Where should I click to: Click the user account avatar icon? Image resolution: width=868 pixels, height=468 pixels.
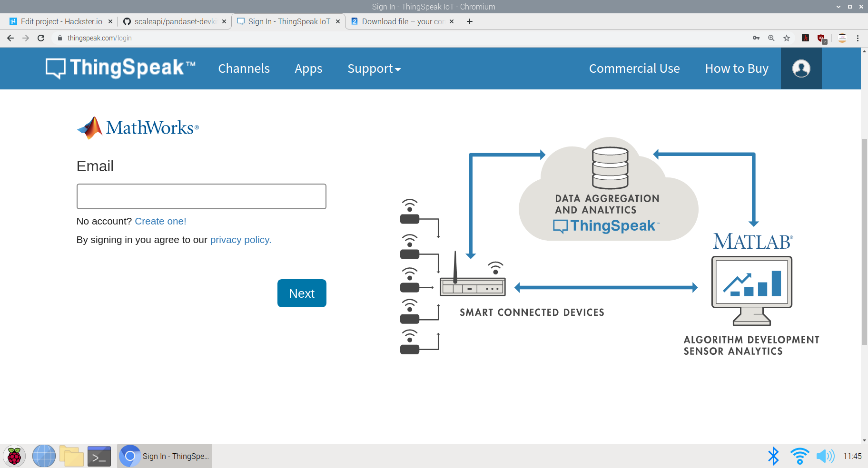[x=801, y=68]
